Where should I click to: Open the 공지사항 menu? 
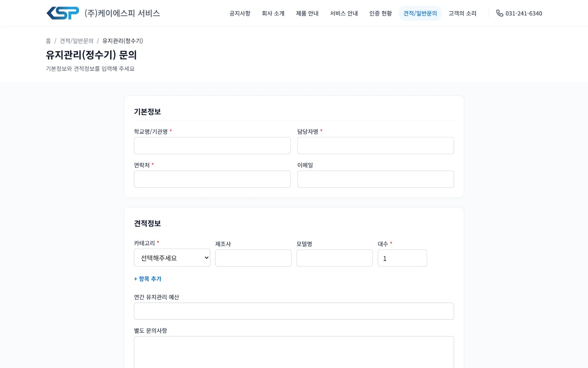point(240,13)
